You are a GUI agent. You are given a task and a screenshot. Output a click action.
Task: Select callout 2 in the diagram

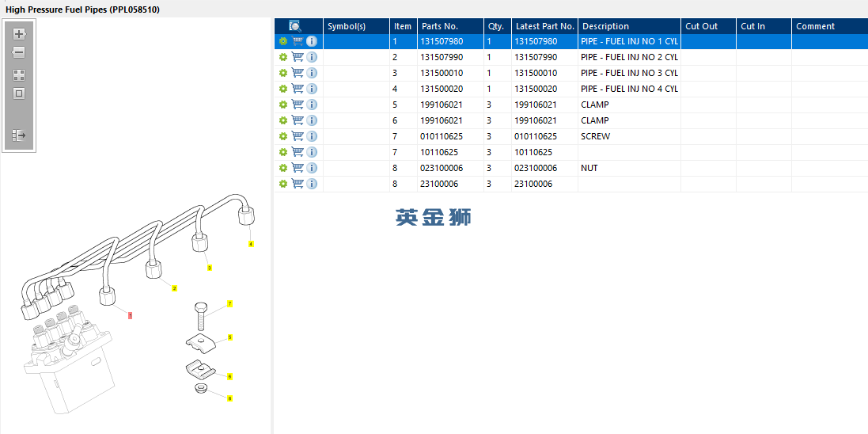click(174, 288)
